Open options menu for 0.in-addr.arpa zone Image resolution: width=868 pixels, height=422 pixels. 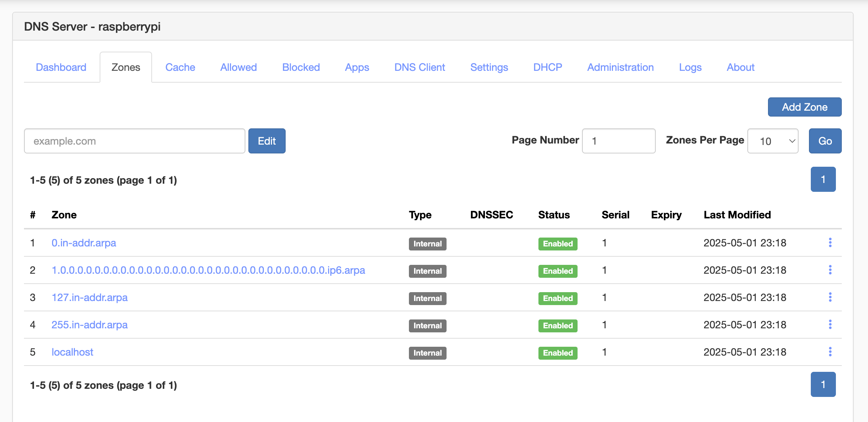pyautogui.click(x=830, y=243)
